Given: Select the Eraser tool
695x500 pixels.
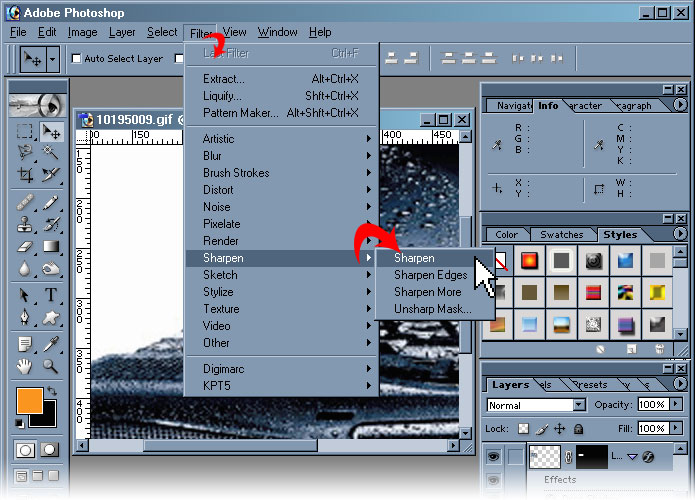Looking at the screenshot, I should tap(24, 246).
